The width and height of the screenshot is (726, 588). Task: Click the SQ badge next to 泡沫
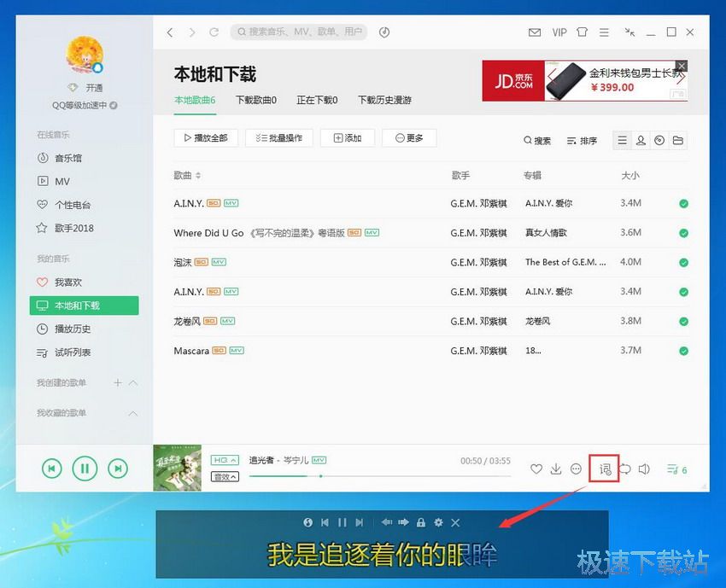pos(202,262)
